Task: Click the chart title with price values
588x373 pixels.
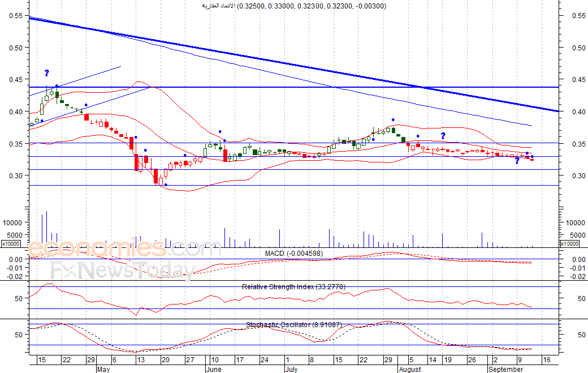Action: [x=294, y=6]
